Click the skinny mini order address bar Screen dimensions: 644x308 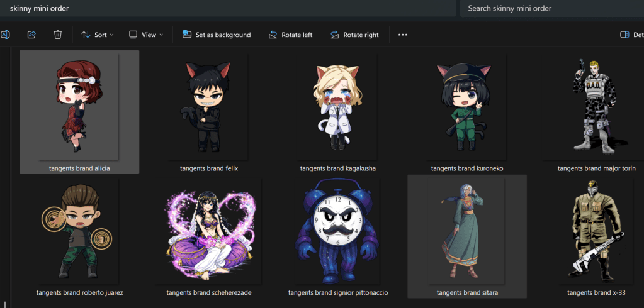click(227, 8)
